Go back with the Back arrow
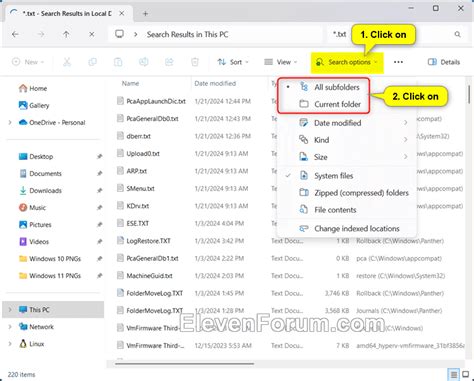The image size is (474, 381). click(x=15, y=34)
